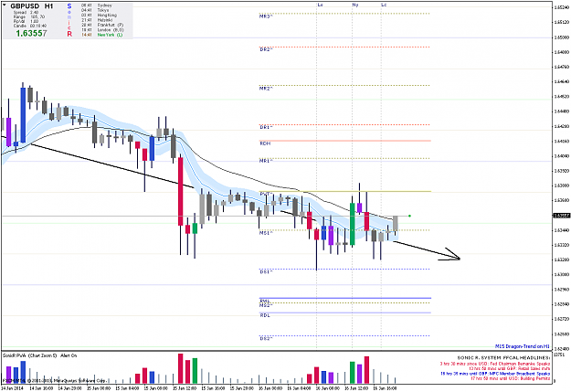
Task: Click the Lc session marker at top
Action: pyautogui.click(x=384, y=5)
